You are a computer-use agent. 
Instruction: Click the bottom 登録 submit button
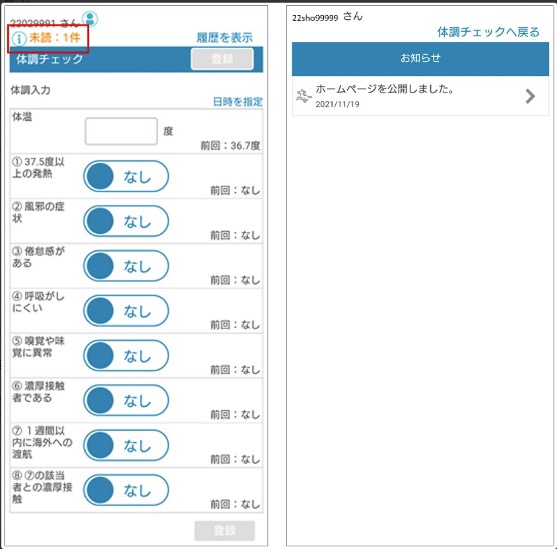click(x=225, y=531)
